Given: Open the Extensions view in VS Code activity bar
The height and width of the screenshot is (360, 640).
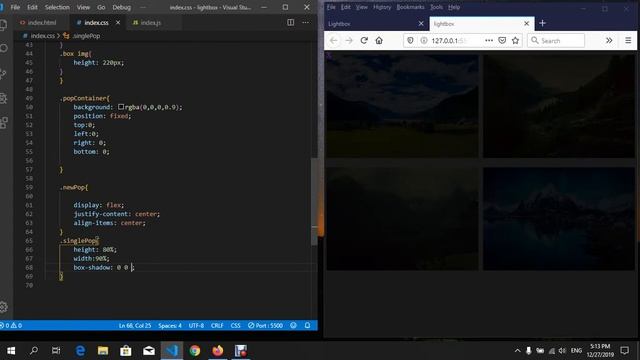Looking at the screenshot, I should [x=3, y=122].
